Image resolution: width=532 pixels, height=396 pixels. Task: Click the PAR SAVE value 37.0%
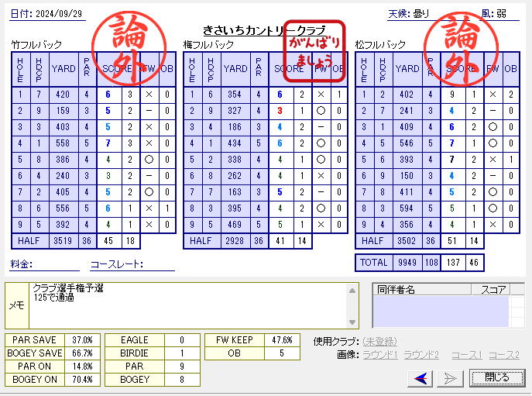[82, 340]
